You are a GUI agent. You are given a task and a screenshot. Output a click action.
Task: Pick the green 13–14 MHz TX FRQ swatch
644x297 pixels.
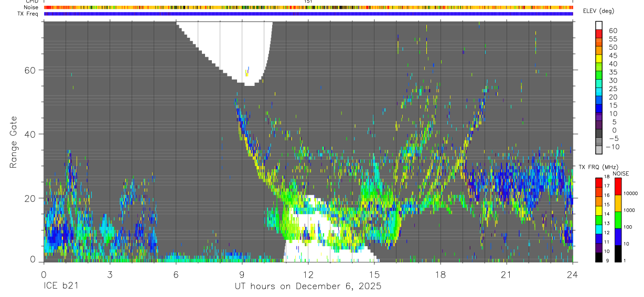point(599,219)
